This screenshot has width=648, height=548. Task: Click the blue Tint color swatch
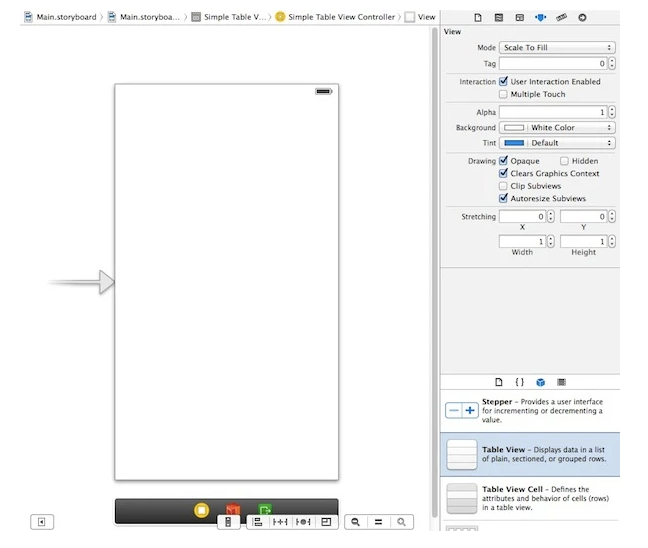point(514,143)
